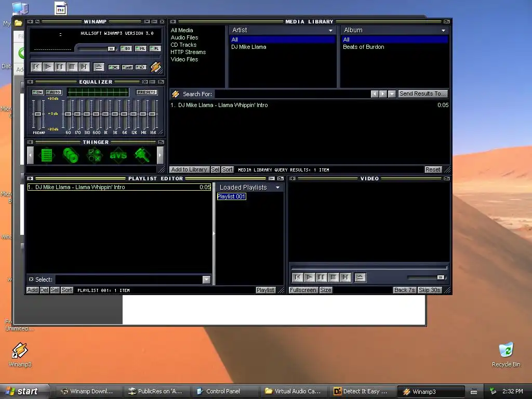The width and height of the screenshot is (532, 399).
Task: Open the Winamp title bar system menu icon
Action: (x=30, y=22)
